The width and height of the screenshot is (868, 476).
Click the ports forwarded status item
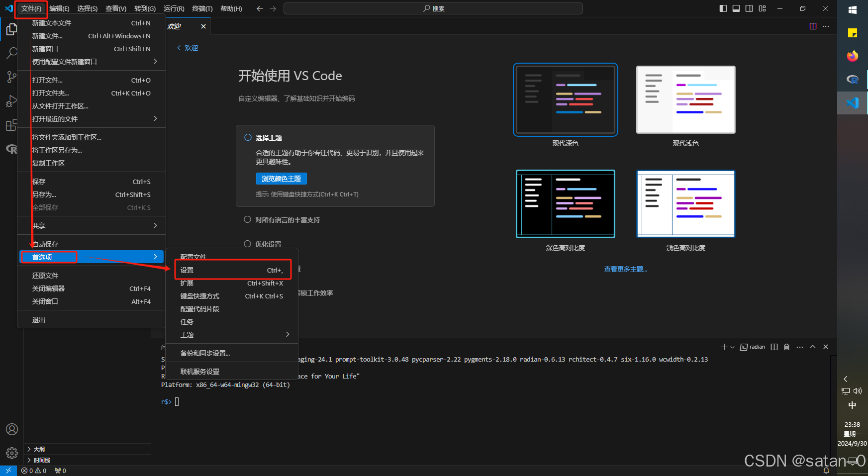click(x=60, y=471)
